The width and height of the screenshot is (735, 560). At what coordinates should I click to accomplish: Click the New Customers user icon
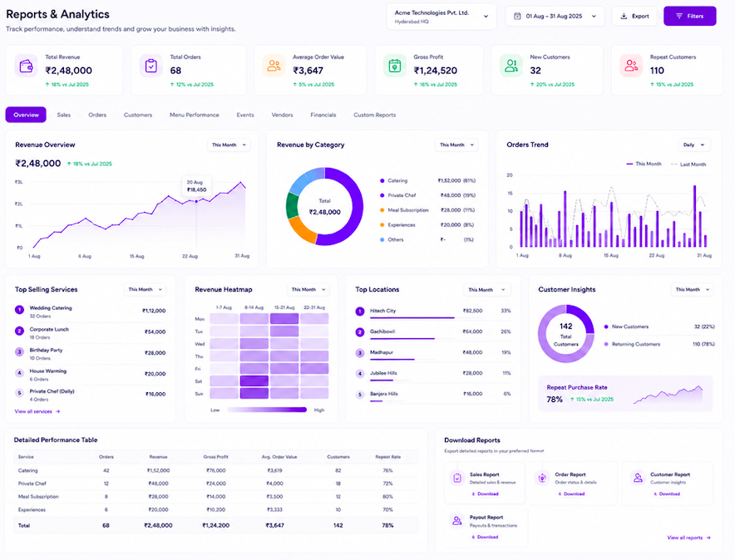511,66
